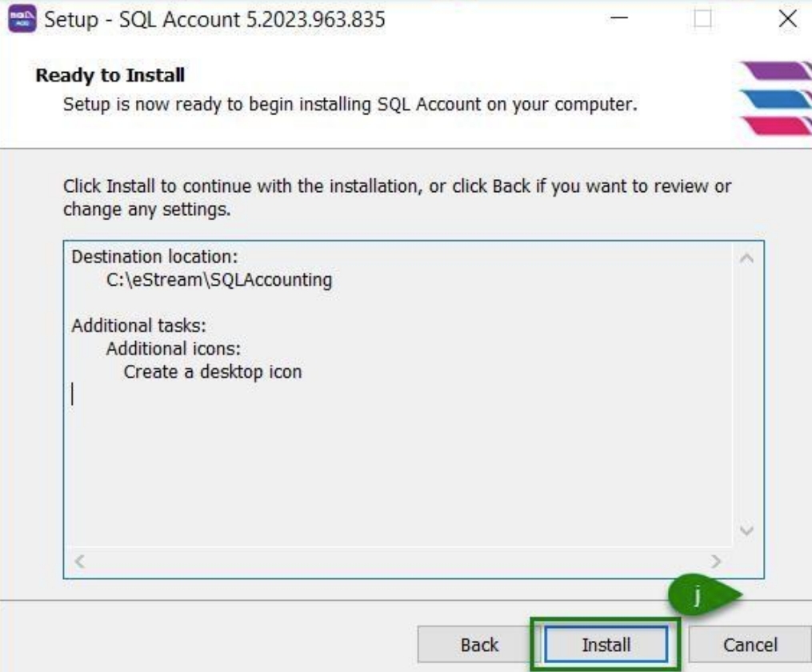Cancel the SQL Account installation

point(750,645)
